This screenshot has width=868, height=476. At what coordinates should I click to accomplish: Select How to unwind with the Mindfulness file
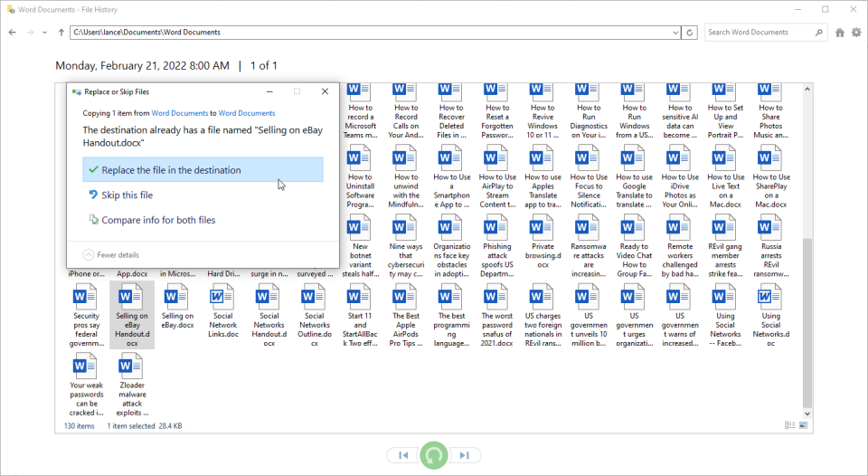coord(406,176)
